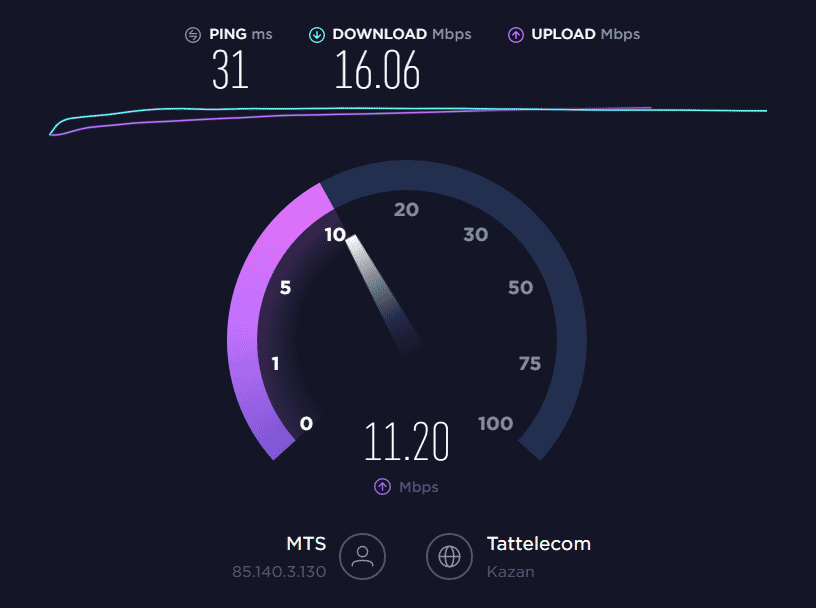This screenshot has width=816, height=608.
Task: Click the Kazan server location text
Action: (x=511, y=572)
